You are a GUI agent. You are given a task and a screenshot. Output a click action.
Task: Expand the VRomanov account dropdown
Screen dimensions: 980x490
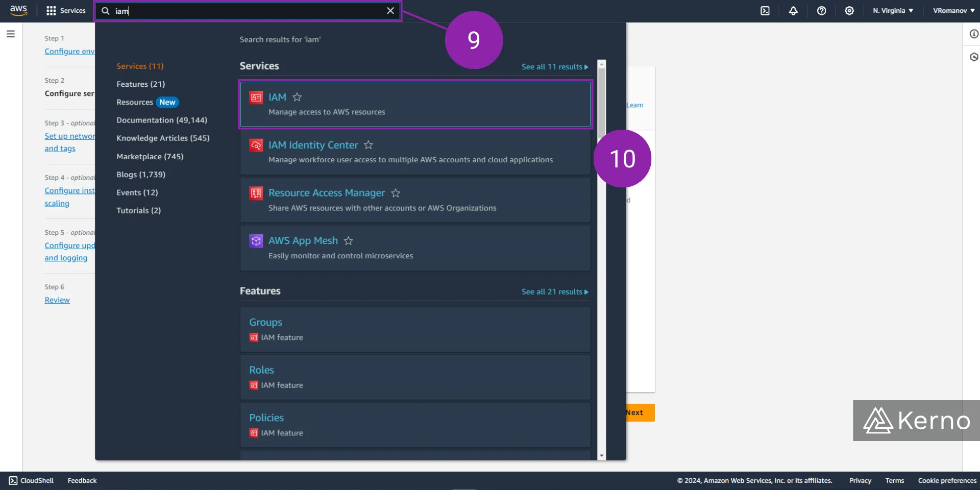click(x=953, y=11)
